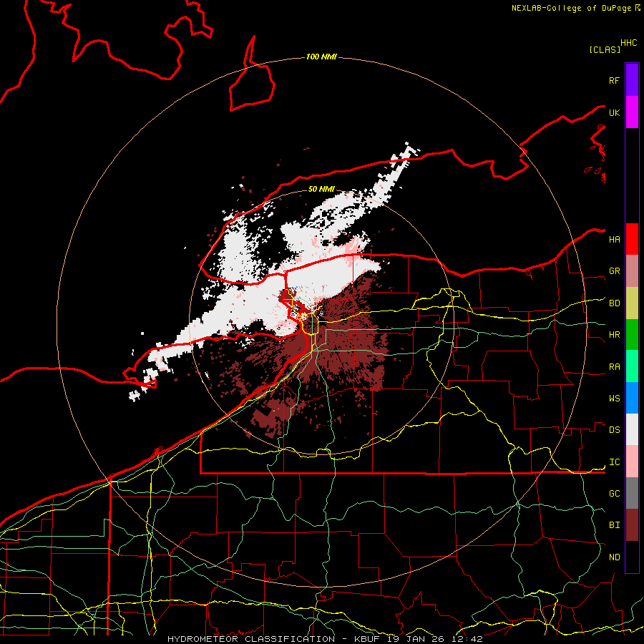The height and width of the screenshot is (644, 644).
Task: Click the HR green legend swatch
Action: click(x=632, y=335)
